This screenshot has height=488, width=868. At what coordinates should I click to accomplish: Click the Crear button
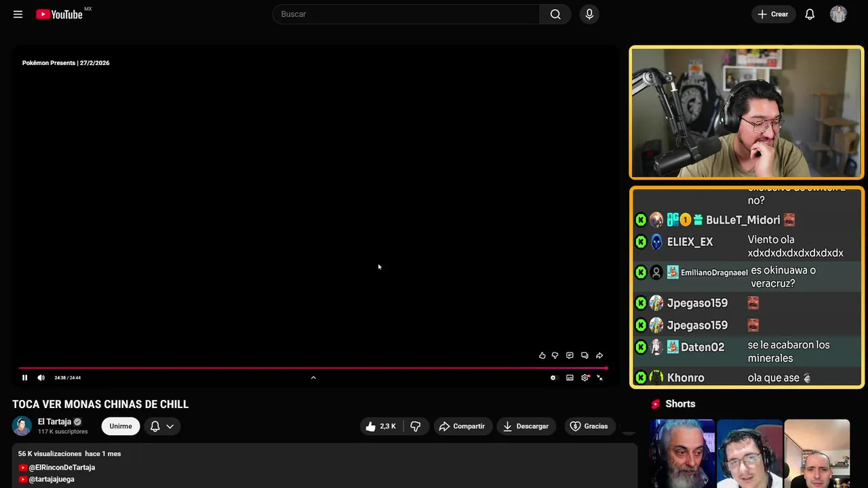click(x=773, y=14)
